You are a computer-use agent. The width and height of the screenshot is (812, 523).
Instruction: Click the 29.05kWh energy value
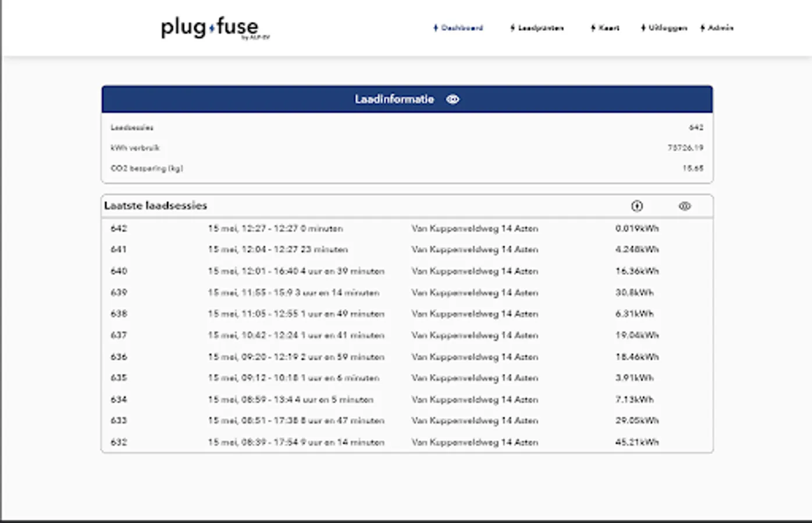pyautogui.click(x=637, y=421)
